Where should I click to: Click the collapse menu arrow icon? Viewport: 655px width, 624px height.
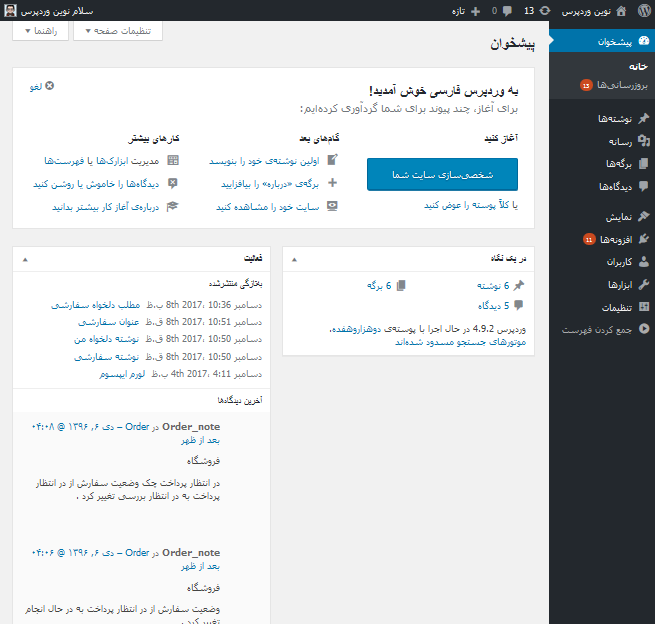point(644,329)
